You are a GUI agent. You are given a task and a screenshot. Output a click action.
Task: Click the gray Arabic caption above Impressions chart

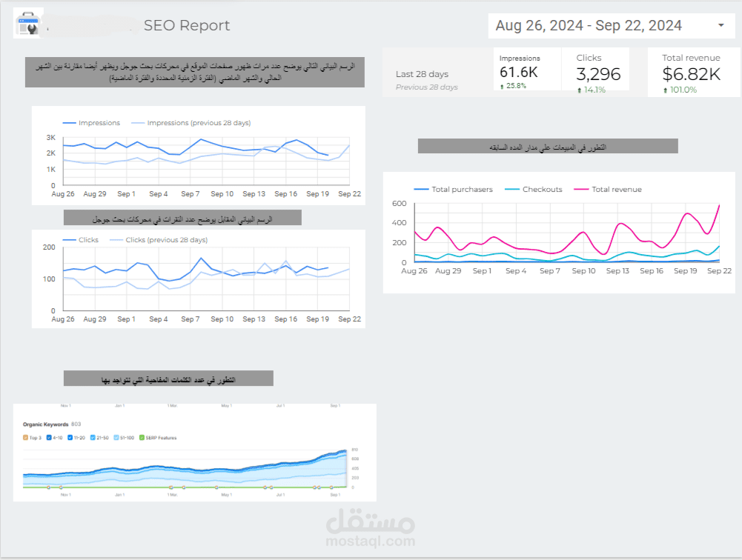[x=195, y=72]
